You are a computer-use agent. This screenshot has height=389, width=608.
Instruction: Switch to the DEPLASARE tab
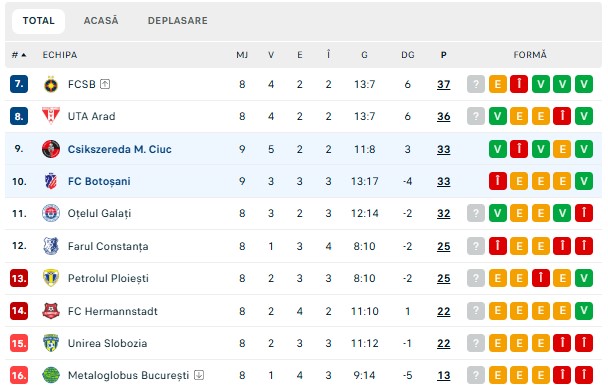178,21
